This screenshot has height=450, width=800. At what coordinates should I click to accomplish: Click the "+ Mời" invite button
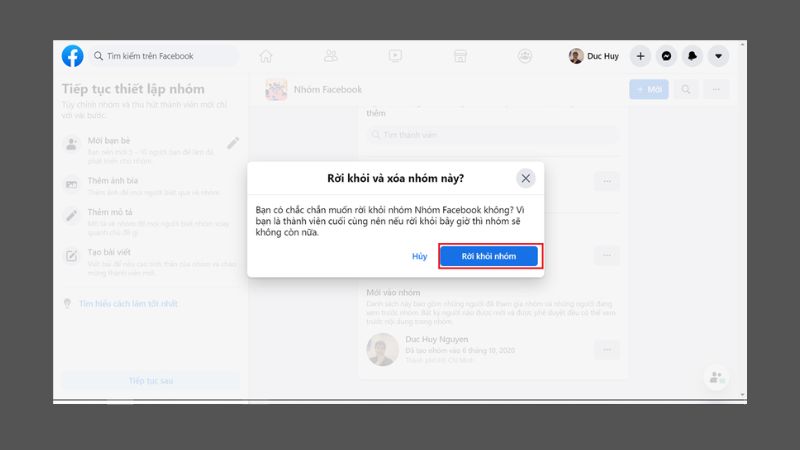(x=649, y=89)
